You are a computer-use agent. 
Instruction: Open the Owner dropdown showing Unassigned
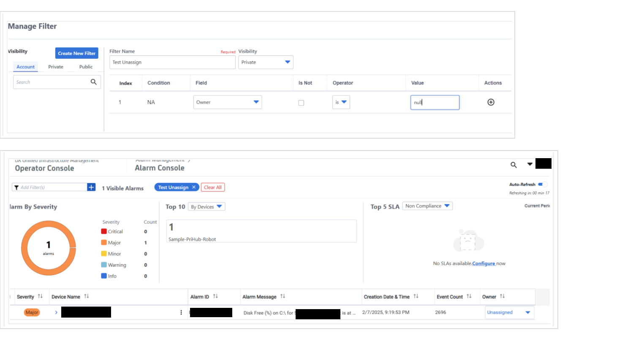click(x=509, y=313)
